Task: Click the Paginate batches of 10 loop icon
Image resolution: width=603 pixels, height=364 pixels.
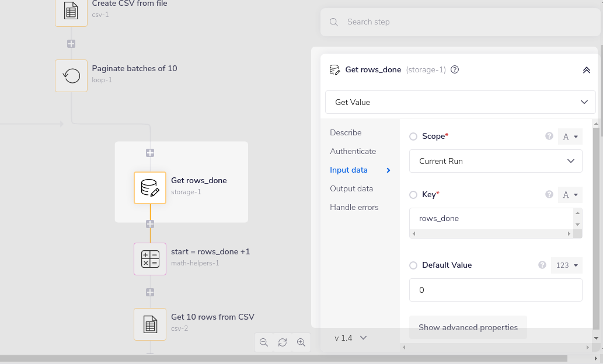Action: [71, 75]
